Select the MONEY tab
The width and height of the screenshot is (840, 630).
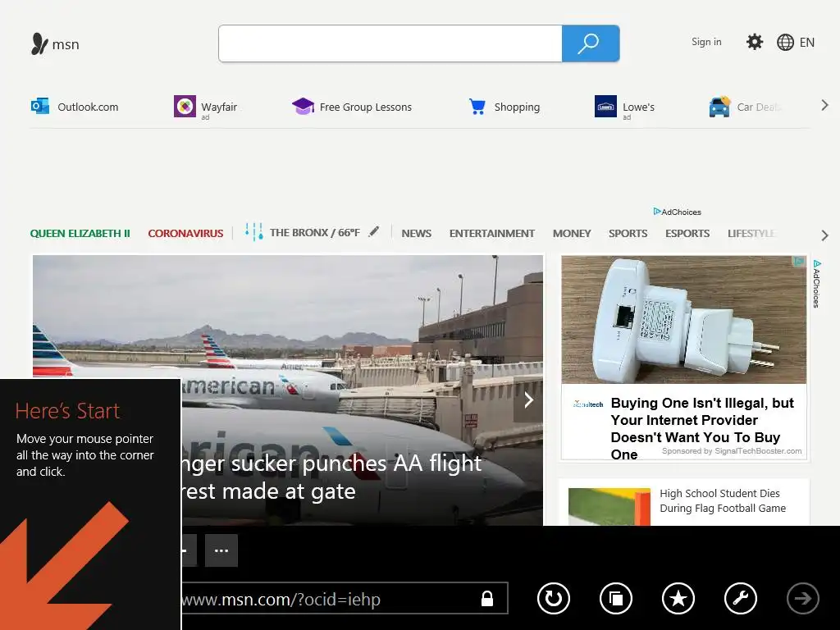pos(572,234)
